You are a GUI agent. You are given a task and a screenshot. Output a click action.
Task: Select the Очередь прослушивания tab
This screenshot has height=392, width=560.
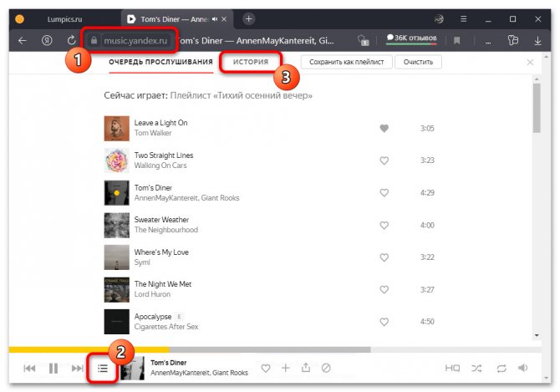(x=160, y=62)
